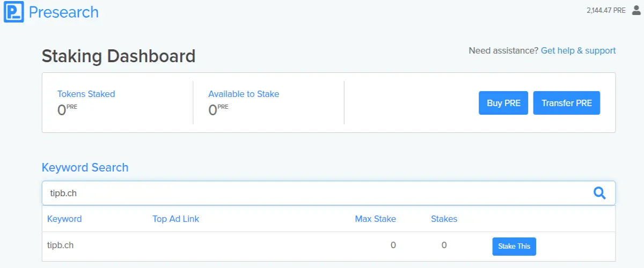The width and height of the screenshot is (644, 268).
Task: Click the Available to Stake label
Action: [244, 94]
